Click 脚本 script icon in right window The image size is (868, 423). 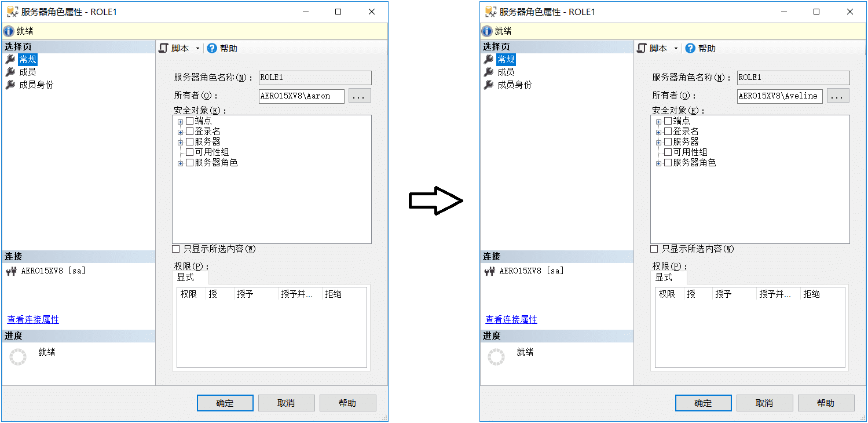(642, 48)
